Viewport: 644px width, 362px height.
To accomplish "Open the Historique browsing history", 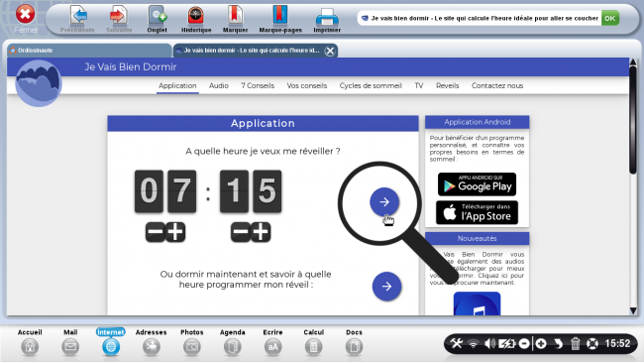I will click(196, 16).
